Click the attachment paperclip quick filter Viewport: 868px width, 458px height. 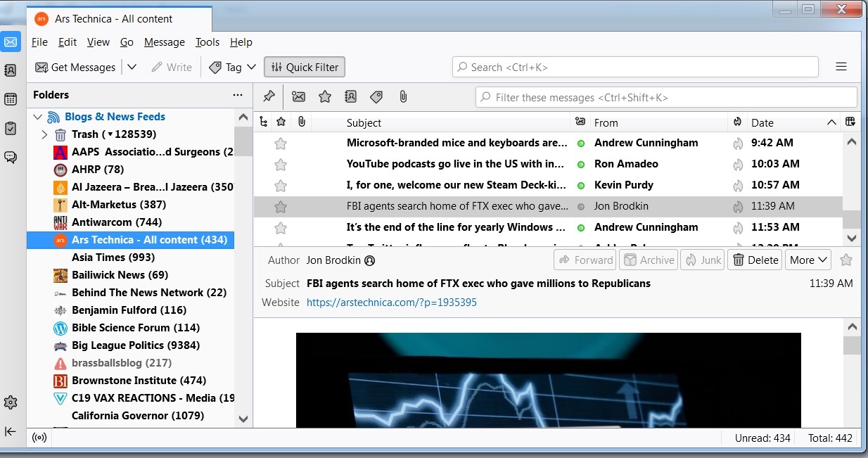click(x=403, y=96)
